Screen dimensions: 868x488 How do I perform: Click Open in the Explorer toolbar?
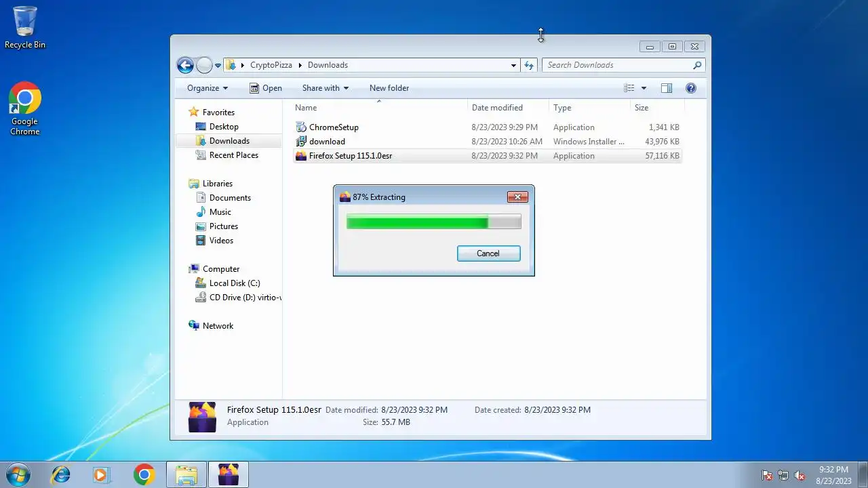tap(265, 88)
